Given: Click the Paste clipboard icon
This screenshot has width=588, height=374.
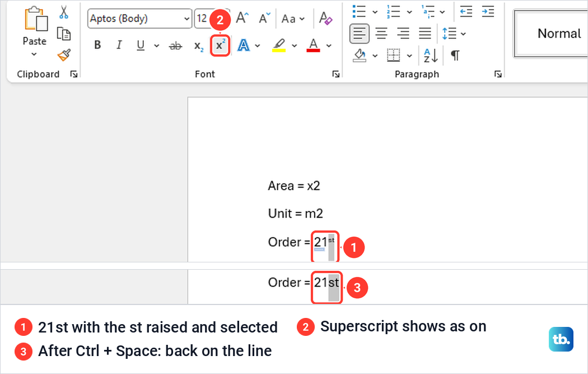Looking at the screenshot, I should point(36,19).
